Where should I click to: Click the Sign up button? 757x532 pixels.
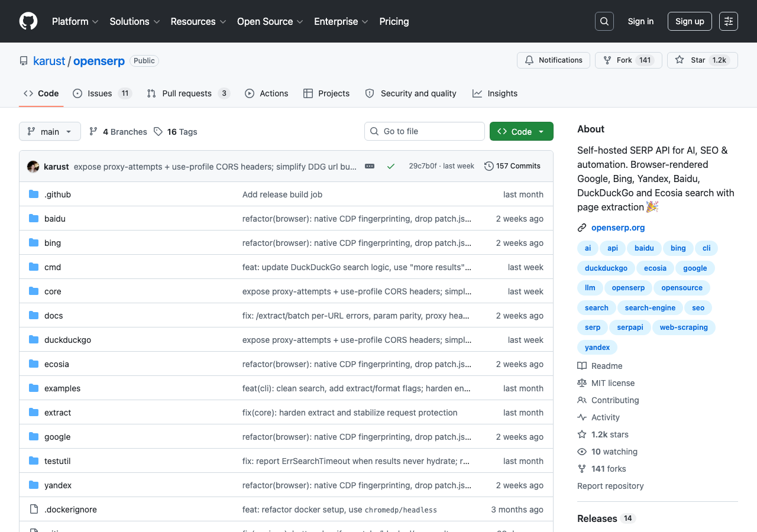coord(690,21)
